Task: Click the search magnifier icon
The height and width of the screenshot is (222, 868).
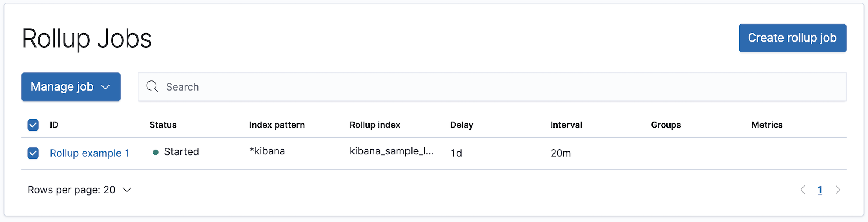Action: pos(152,86)
